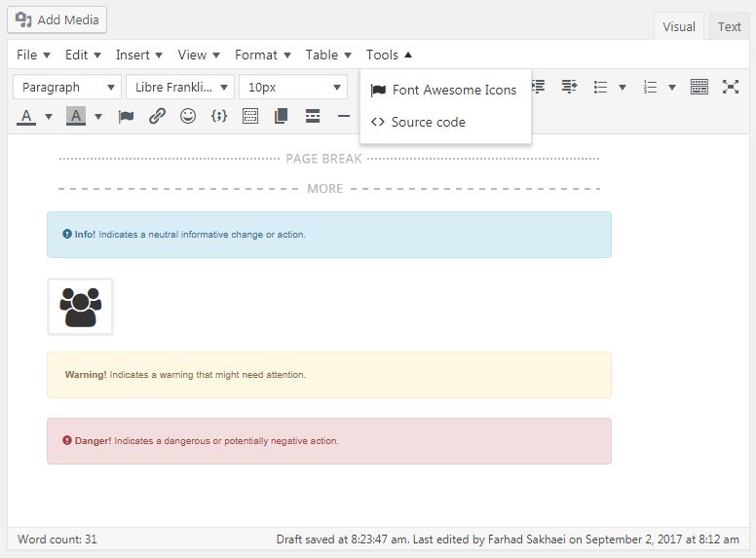Click the insert Read More tag icon
Screen dimensions: 756x558
pos(313,116)
